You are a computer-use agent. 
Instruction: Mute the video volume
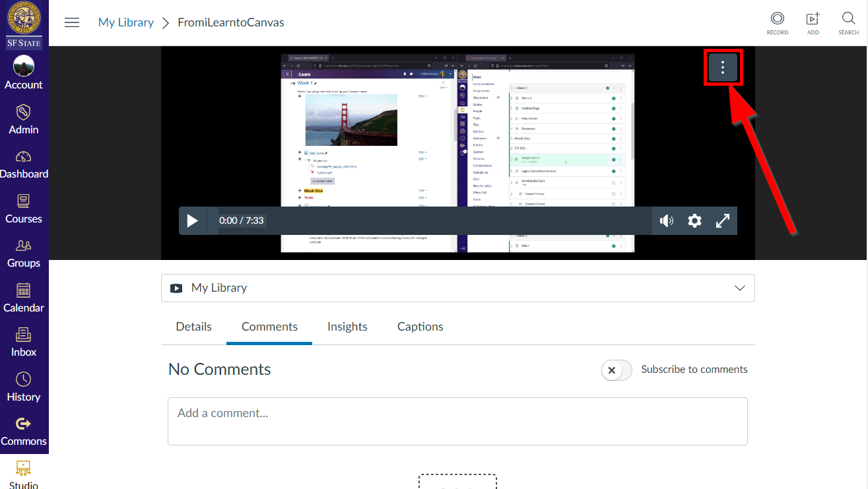coord(667,220)
